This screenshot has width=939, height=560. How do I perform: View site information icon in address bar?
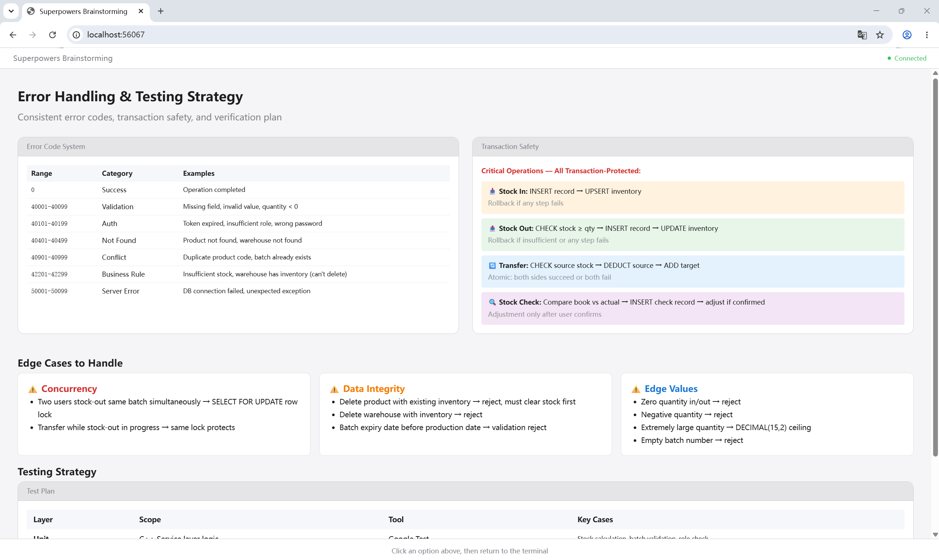click(x=76, y=35)
